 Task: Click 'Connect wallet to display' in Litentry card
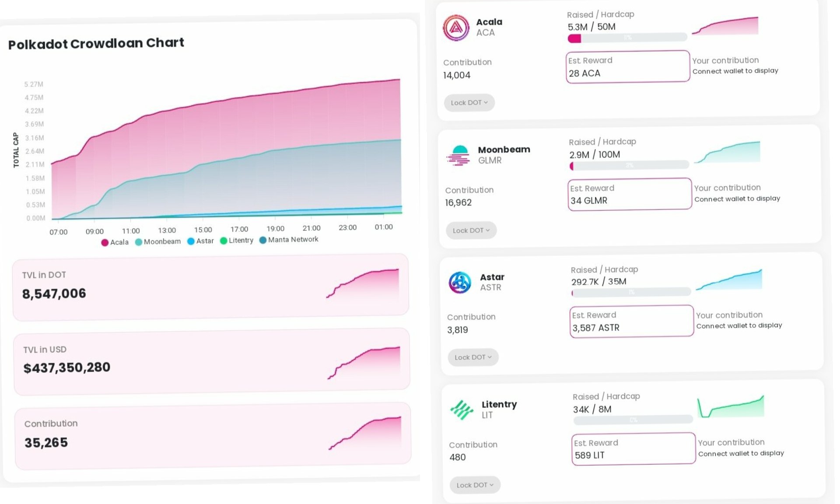(x=741, y=453)
